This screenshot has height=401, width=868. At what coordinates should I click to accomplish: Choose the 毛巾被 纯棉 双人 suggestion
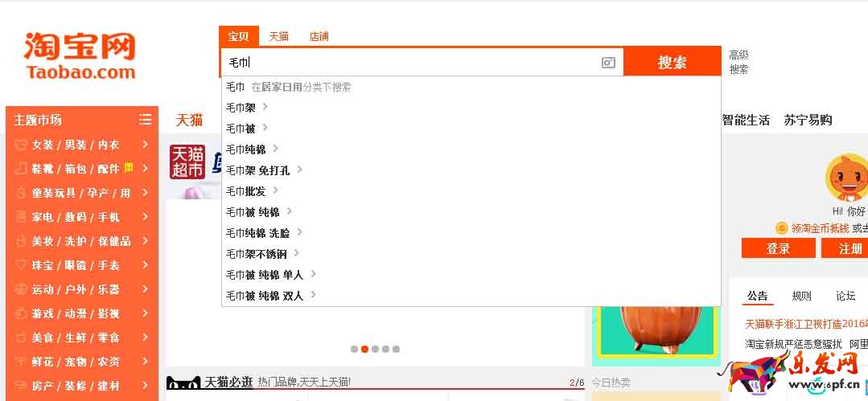coord(265,296)
